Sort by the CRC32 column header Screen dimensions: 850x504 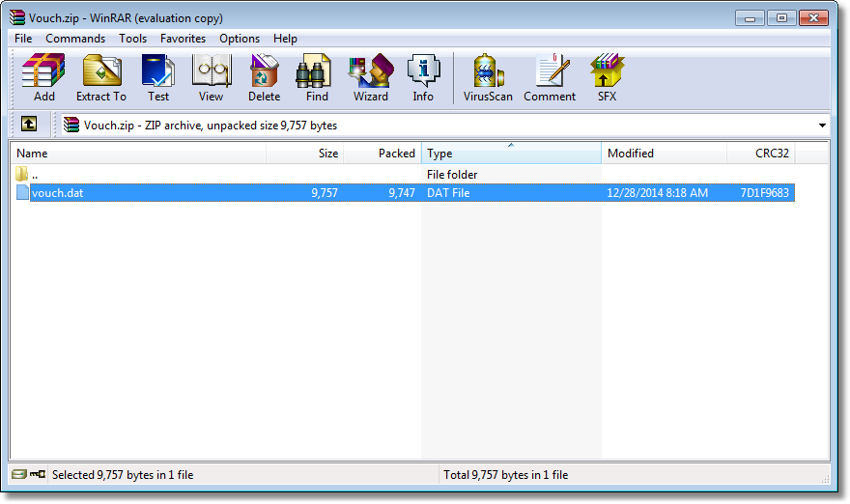(761, 154)
